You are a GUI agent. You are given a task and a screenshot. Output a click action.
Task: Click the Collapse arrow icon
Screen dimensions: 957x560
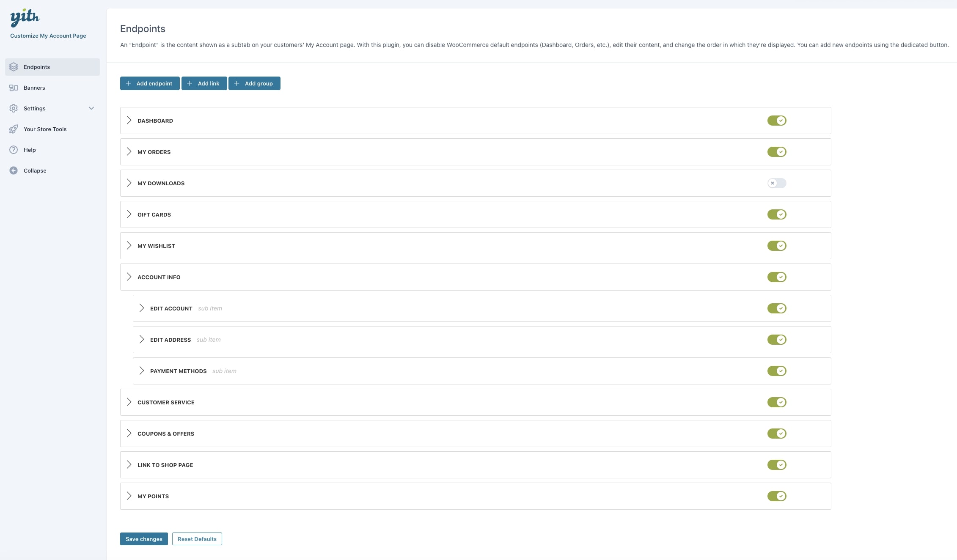[x=14, y=170]
